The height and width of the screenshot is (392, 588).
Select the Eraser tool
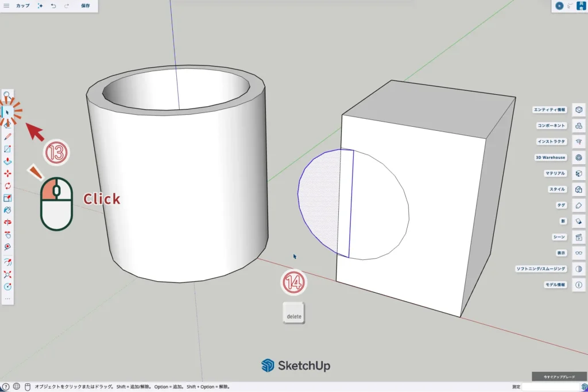(7, 125)
